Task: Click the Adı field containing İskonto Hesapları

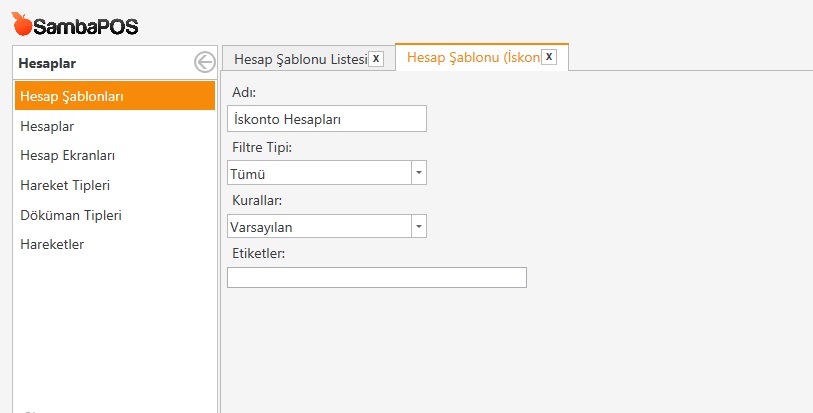Action: (326, 118)
